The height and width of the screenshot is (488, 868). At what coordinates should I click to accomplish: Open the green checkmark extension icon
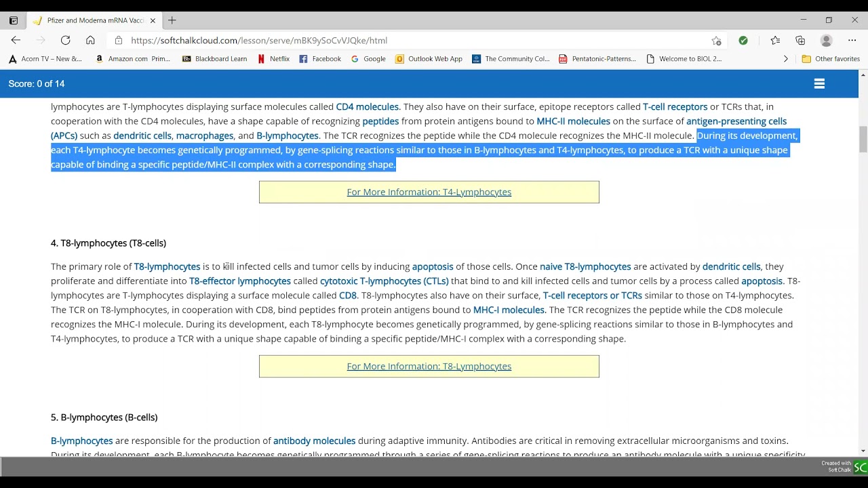tap(743, 41)
